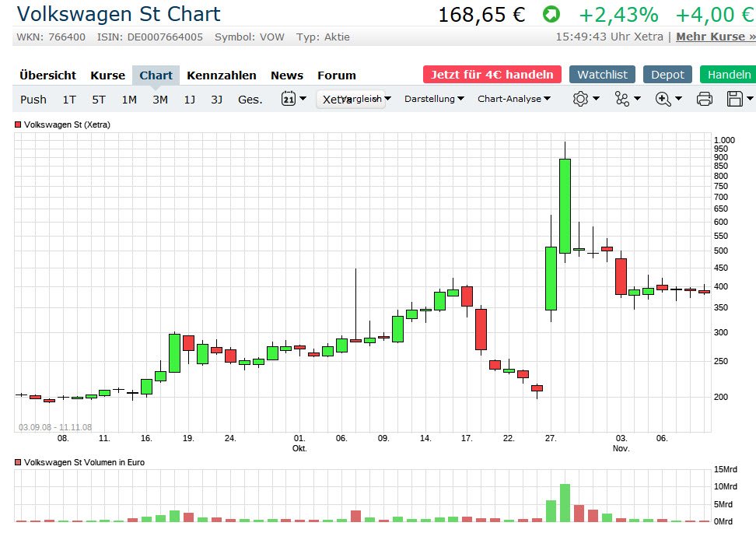Click the WKN: 766400 text

point(51,37)
